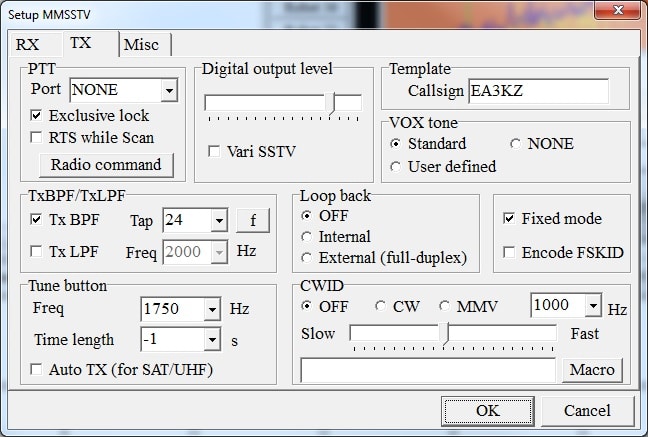648x437 pixels.
Task: Select Internal loop back
Action: pyautogui.click(x=306, y=236)
